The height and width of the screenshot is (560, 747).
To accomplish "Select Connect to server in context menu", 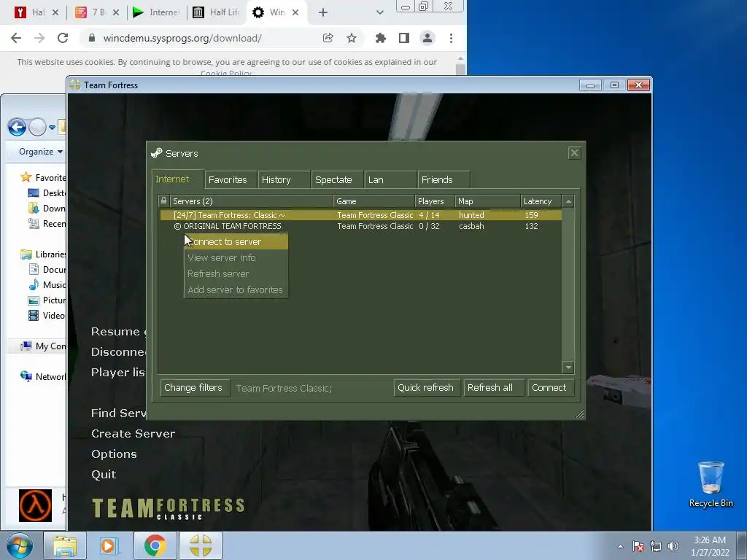I will click(236, 242).
